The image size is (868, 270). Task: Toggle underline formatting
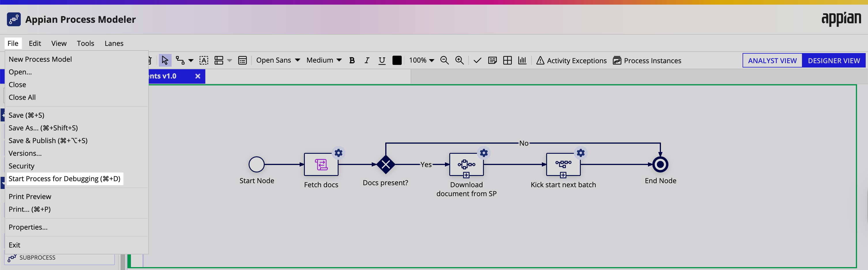point(382,60)
